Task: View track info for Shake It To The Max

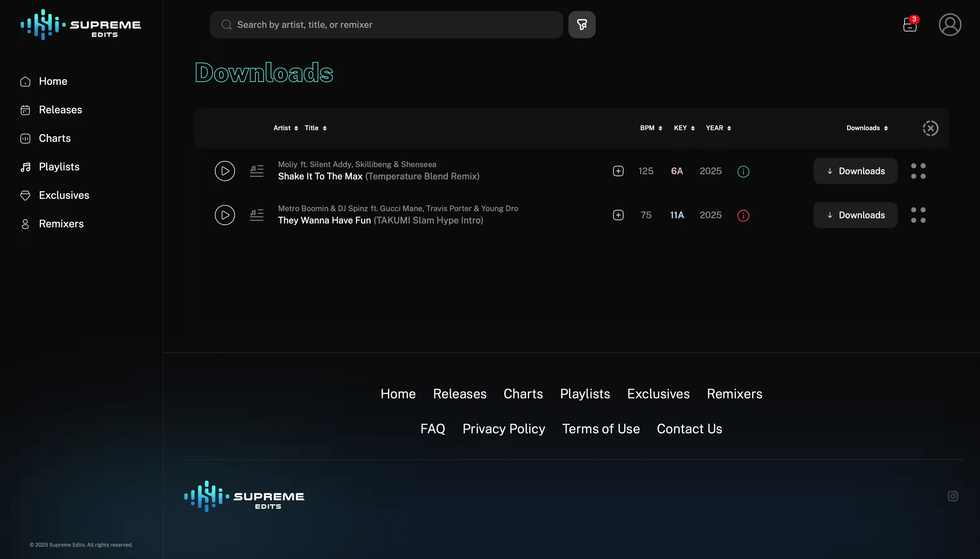Action: click(742, 171)
